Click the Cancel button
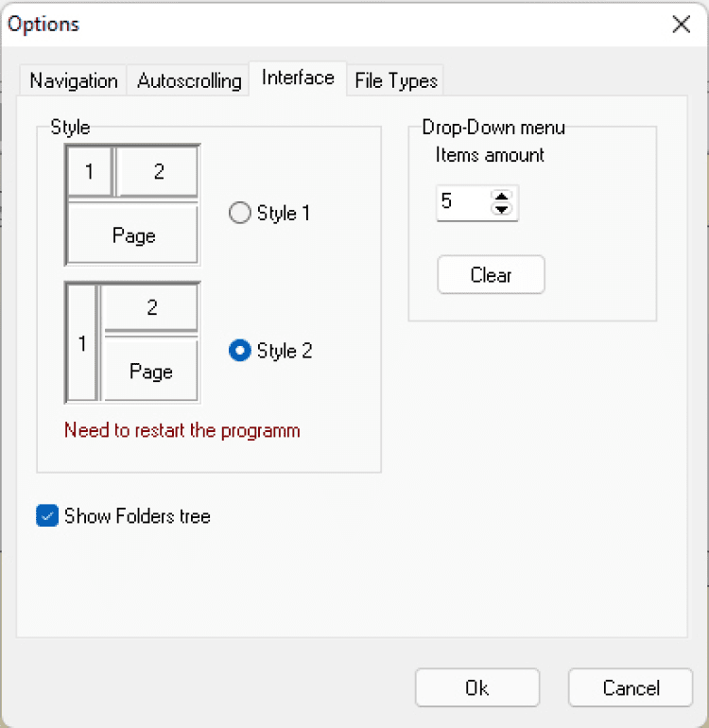 pyautogui.click(x=631, y=688)
